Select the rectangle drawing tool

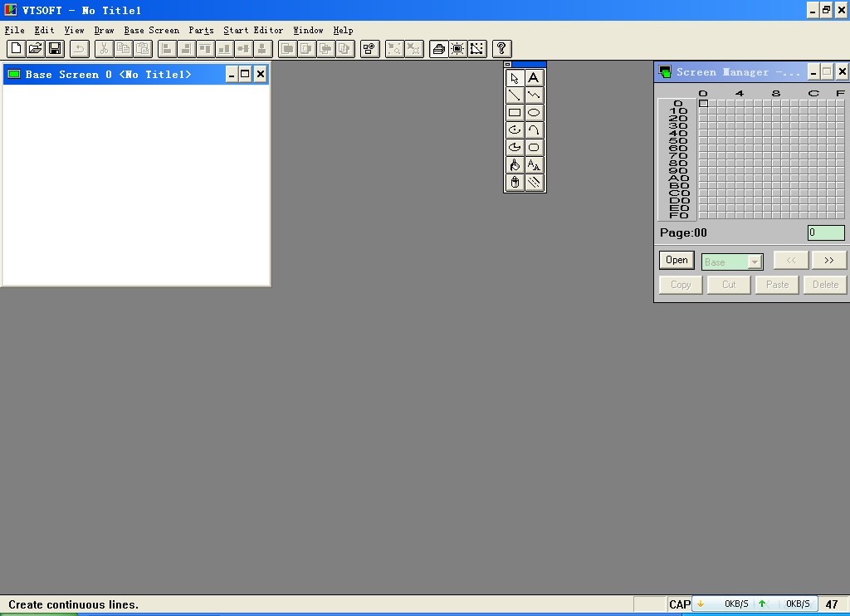(x=515, y=113)
